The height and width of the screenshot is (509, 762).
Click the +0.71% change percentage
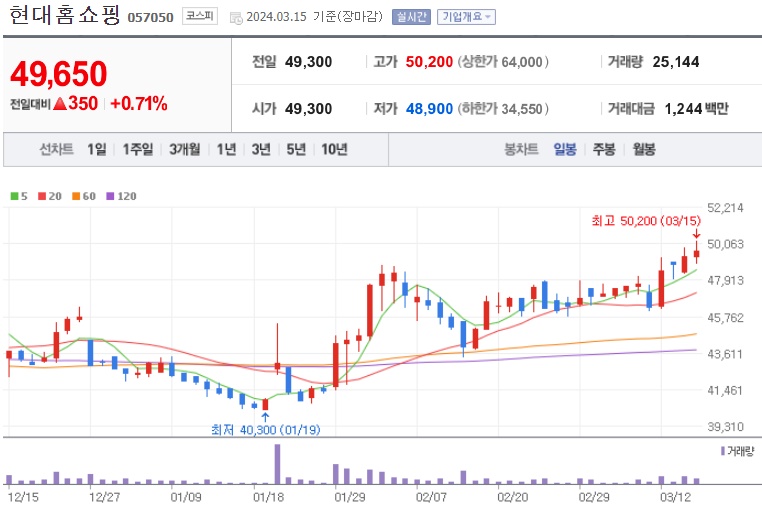tap(139, 104)
